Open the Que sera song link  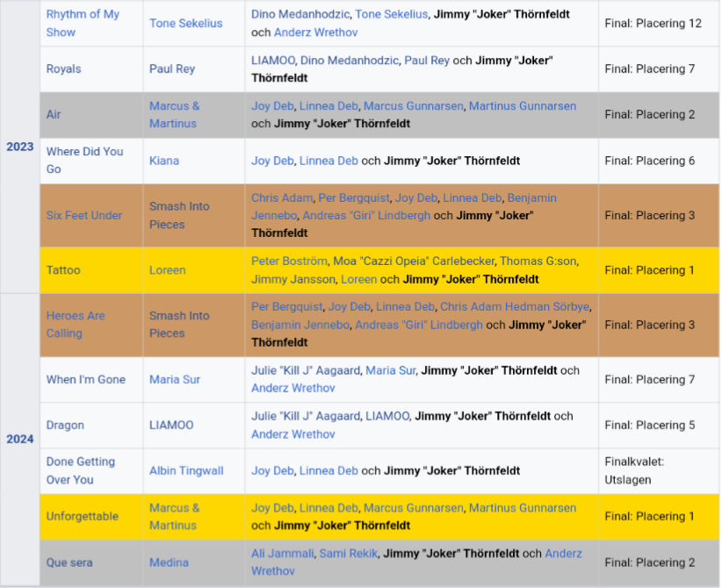(x=69, y=563)
